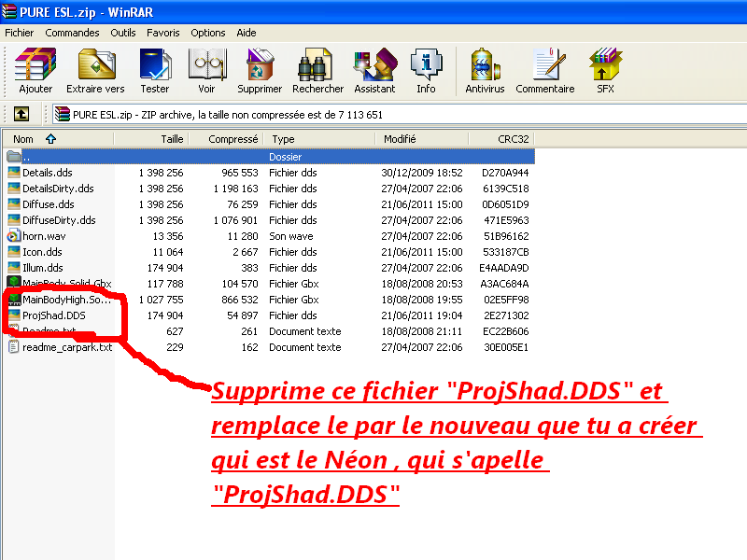Click the parent folder icon

[x=14, y=157]
